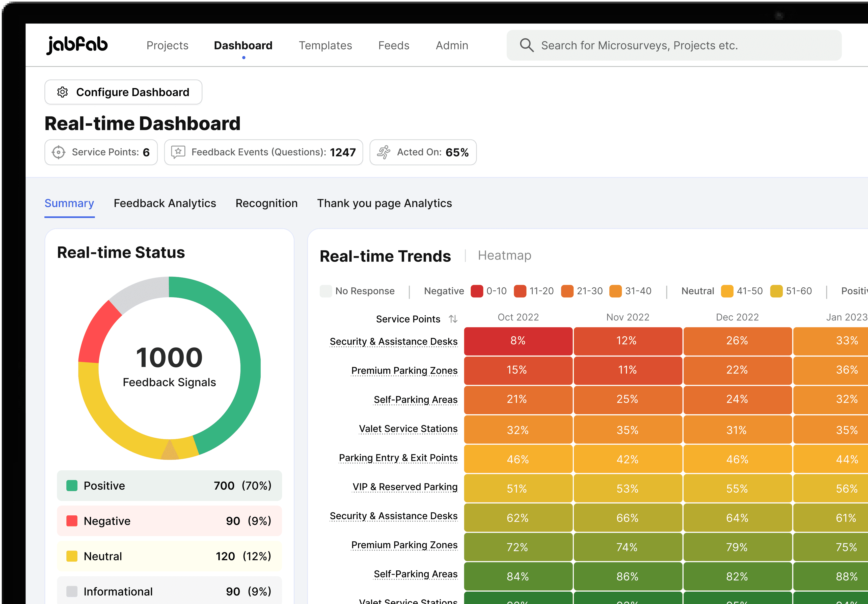Click the Acted On running-person icon
This screenshot has width=868, height=604.
pos(384,152)
